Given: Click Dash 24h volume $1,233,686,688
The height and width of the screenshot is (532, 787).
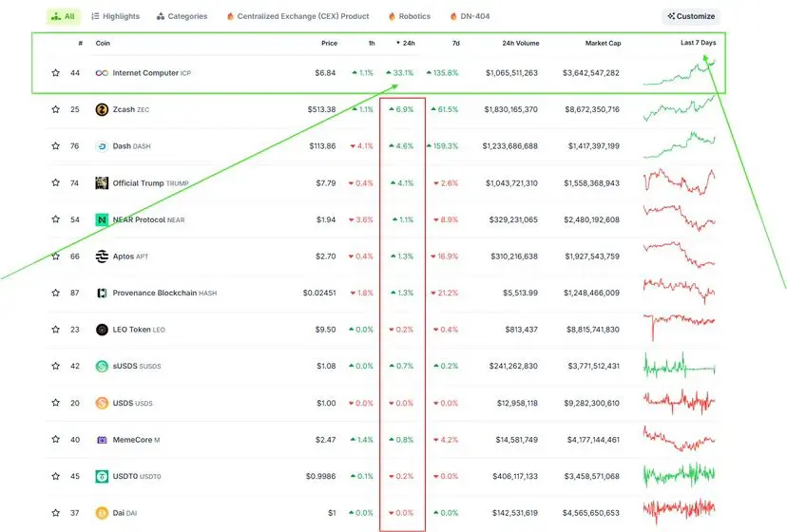Looking at the screenshot, I should tap(510, 146).
